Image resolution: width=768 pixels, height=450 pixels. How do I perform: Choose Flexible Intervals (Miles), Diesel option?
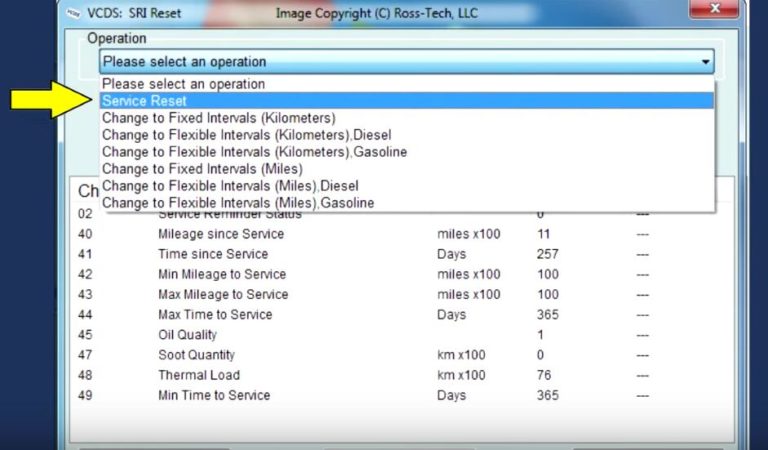[407, 186]
